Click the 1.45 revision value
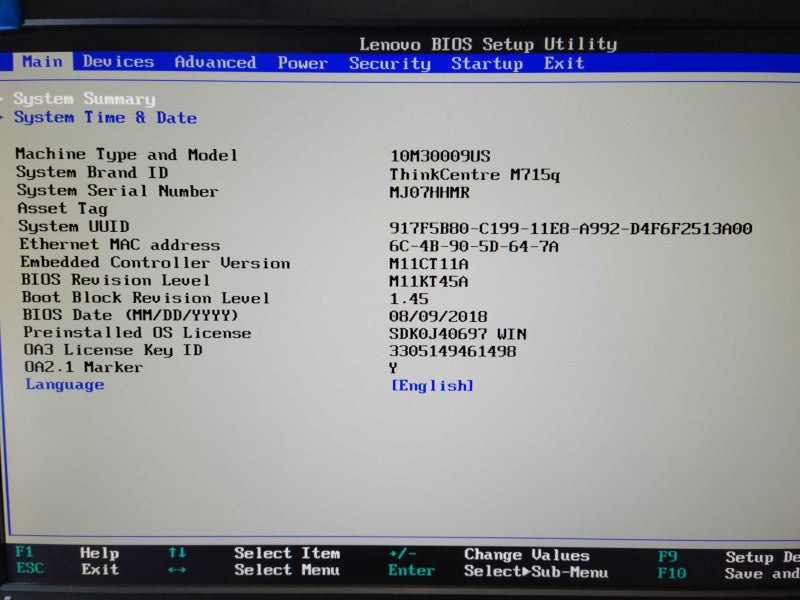Image resolution: width=800 pixels, height=600 pixels. [408, 298]
